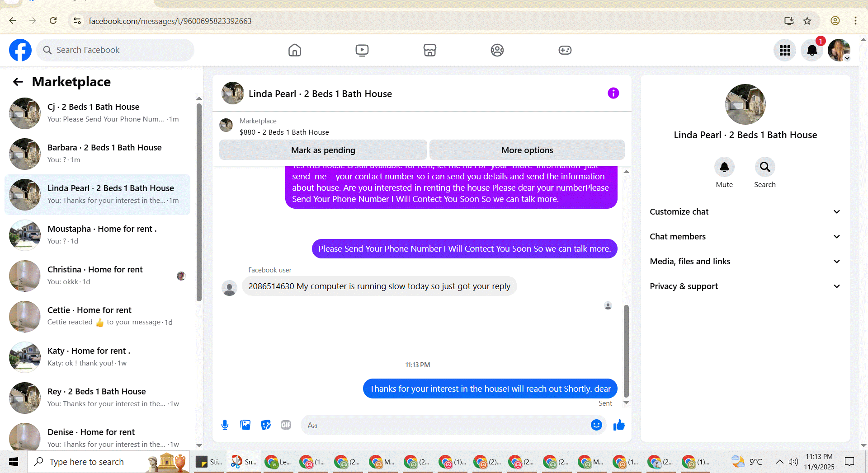Viewport: 868px width, 473px height.
Task: Open taskbar clock showing 11:13 PM
Action: [x=819, y=462]
